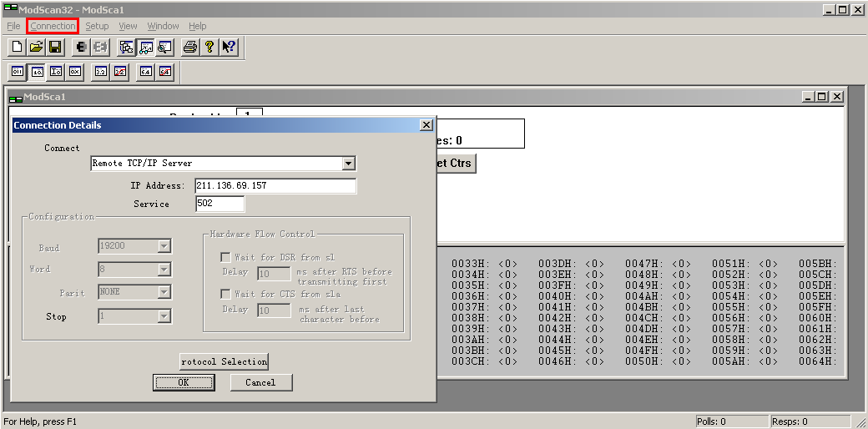The image size is (868, 429).
Task: Open the Parity NONE dropdown
Action: coord(164,292)
